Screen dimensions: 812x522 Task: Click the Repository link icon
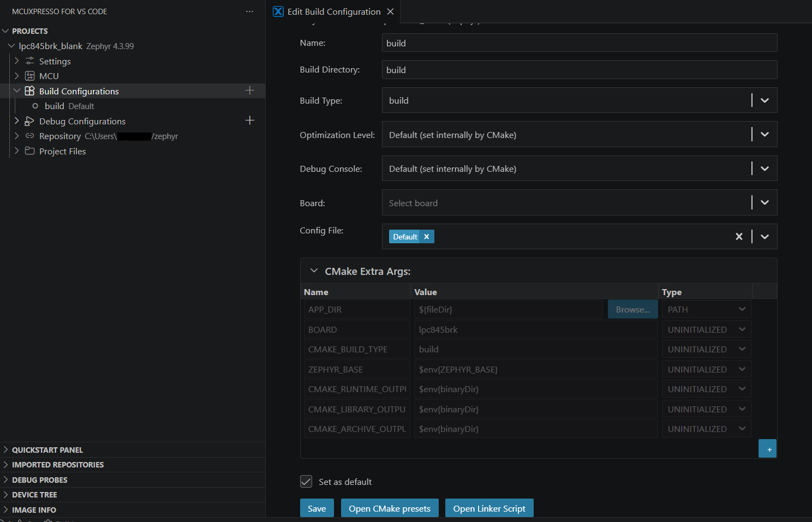point(30,136)
